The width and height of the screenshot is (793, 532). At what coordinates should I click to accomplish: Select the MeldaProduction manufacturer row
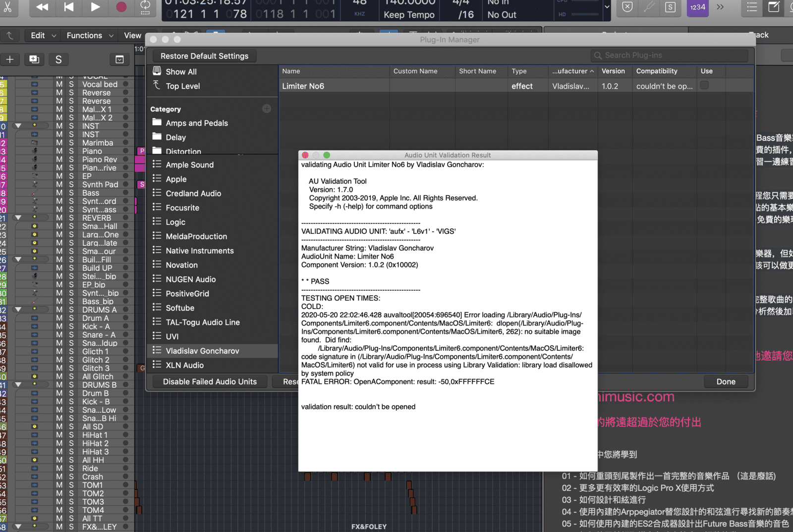(x=213, y=236)
